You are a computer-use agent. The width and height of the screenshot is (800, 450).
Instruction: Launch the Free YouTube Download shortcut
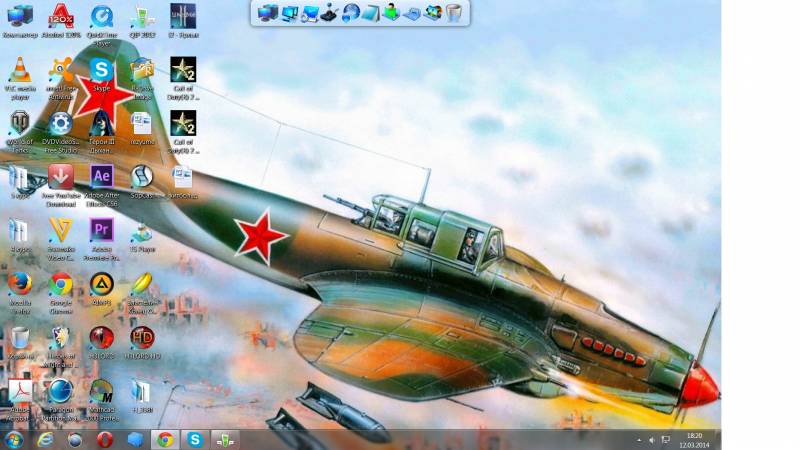(x=61, y=177)
